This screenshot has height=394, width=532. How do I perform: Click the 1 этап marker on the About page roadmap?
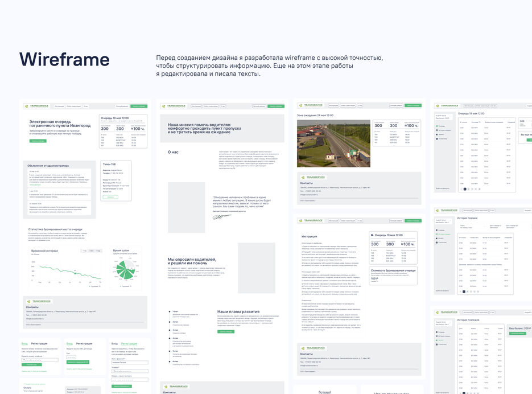tap(170, 311)
